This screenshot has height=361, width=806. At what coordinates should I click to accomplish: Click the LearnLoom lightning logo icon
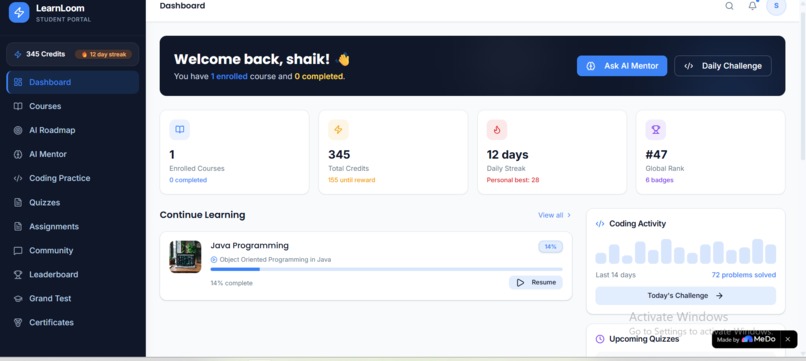tap(19, 12)
